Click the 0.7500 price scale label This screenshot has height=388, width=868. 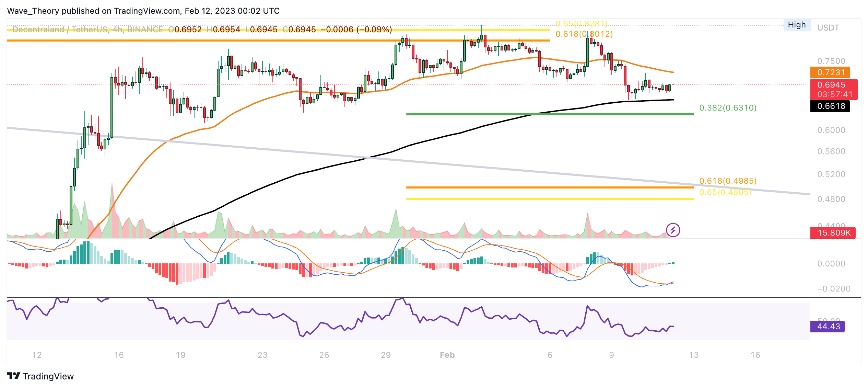click(x=831, y=61)
